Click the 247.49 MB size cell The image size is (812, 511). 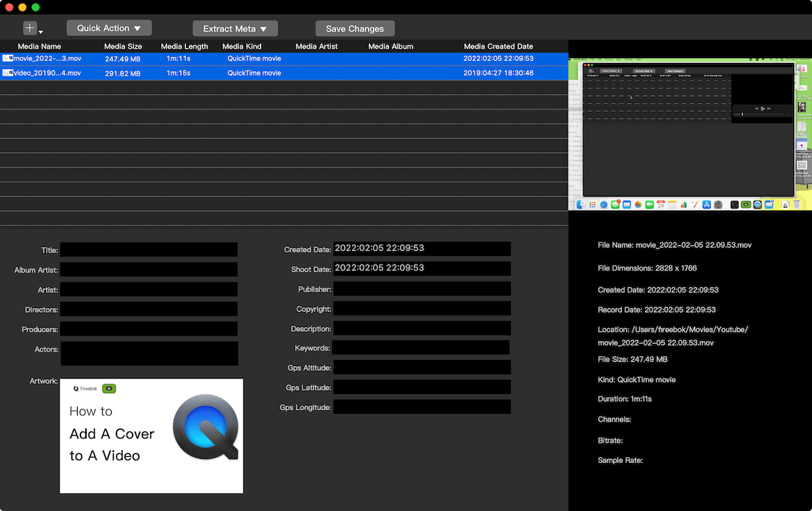coord(122,59)
